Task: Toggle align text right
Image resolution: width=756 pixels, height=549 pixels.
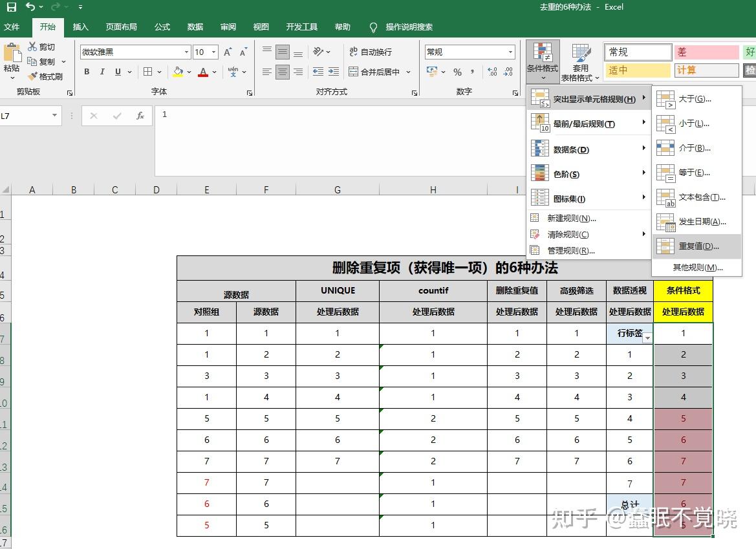Action: point(298,72)
